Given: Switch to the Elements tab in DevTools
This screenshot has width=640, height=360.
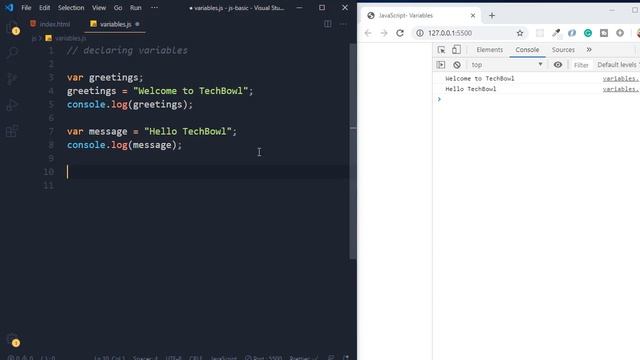Looking at the screenshot, I should tap(489, 50).
